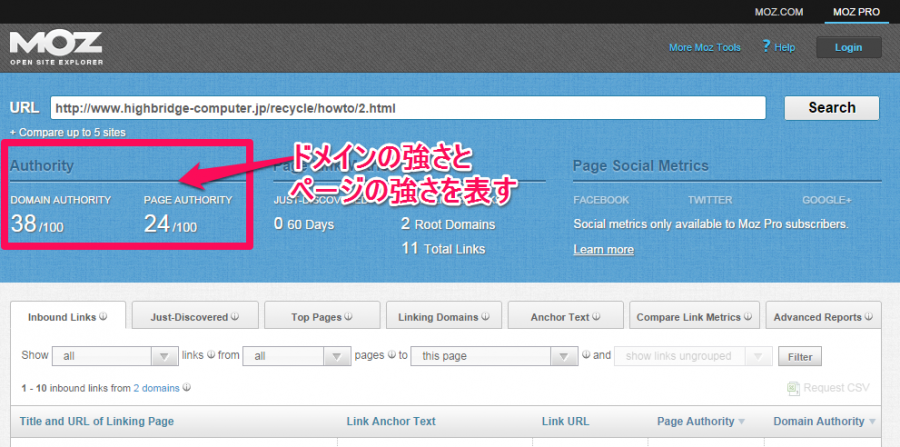Sort by Domain Authority column arrow
Viewport: 900px width, 447px height.
[x=872, y=422]
